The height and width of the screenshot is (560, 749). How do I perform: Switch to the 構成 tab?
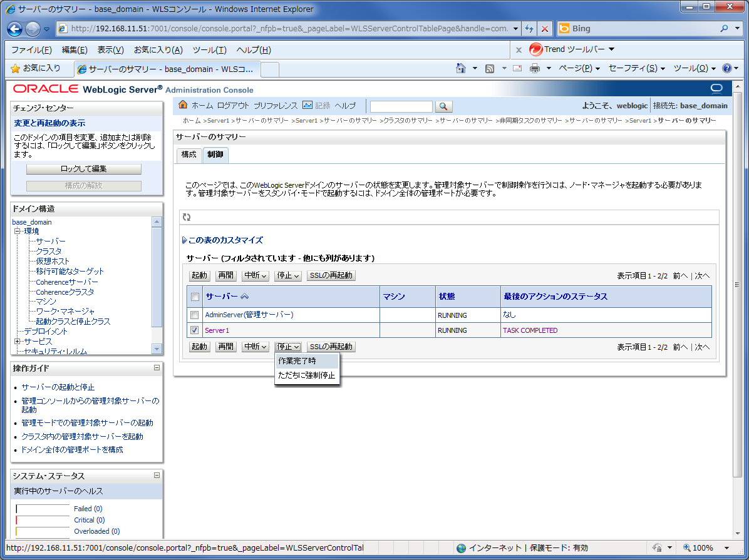coord(189,155)
